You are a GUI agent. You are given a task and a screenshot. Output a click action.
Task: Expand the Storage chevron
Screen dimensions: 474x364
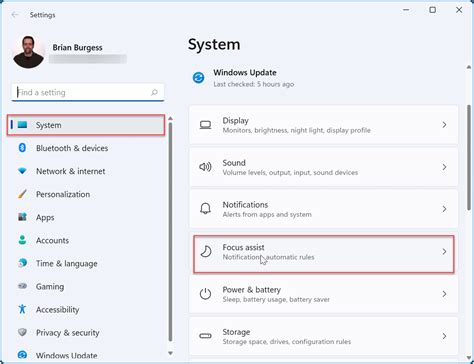[x=444, y=336]
